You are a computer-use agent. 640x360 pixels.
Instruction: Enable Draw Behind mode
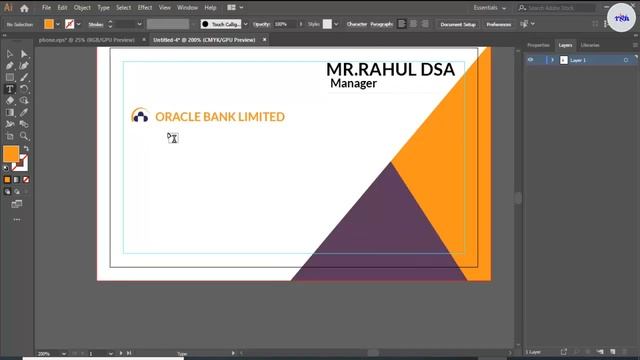click(x=17, y=191)
